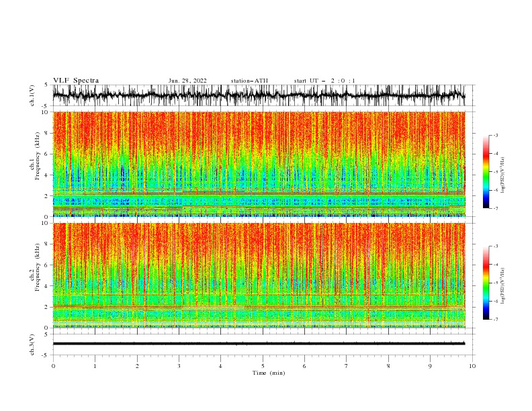Click the "-7" tick on the lower colorbar
This screenshot has height=411, width=532.
(x=495, y=320)
